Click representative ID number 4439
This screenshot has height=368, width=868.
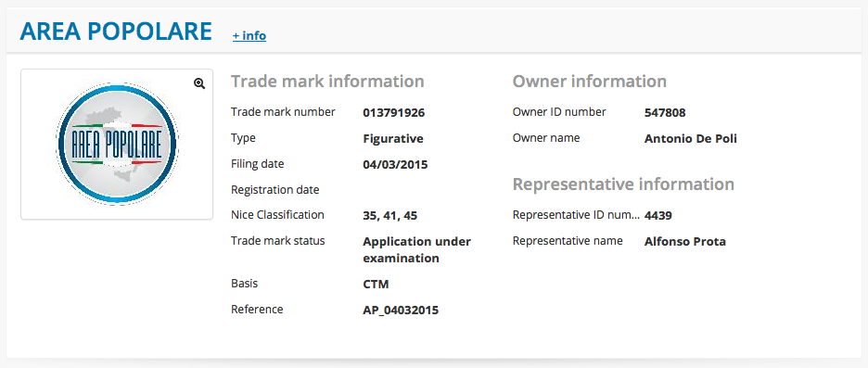point(658,216)
